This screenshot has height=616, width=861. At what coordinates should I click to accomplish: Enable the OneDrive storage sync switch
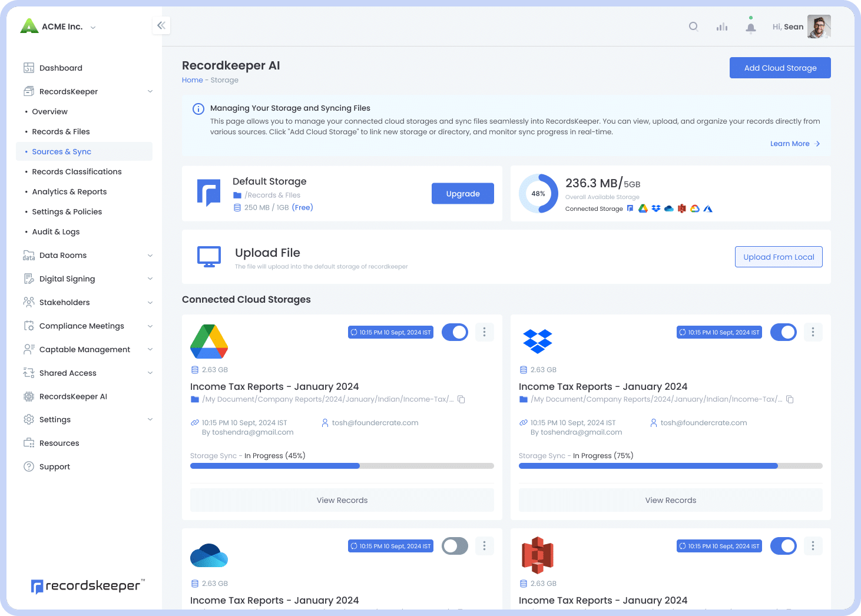coord(455,546)
